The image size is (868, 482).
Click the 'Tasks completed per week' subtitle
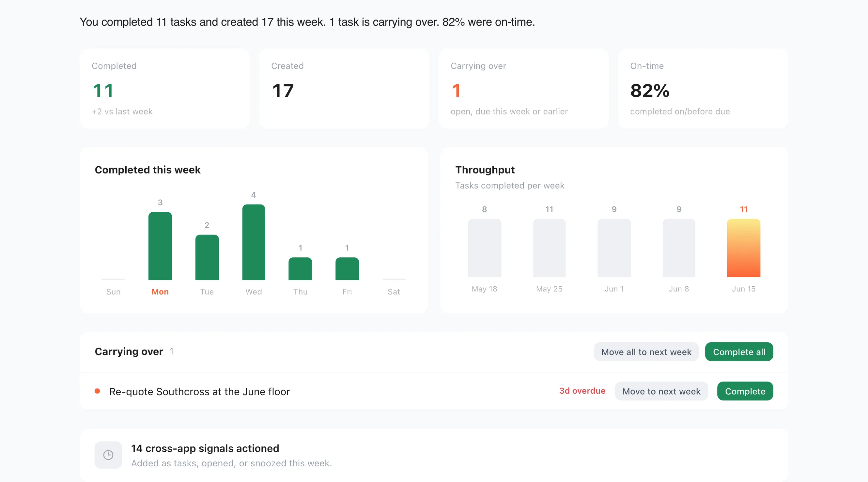pos(509,186)
